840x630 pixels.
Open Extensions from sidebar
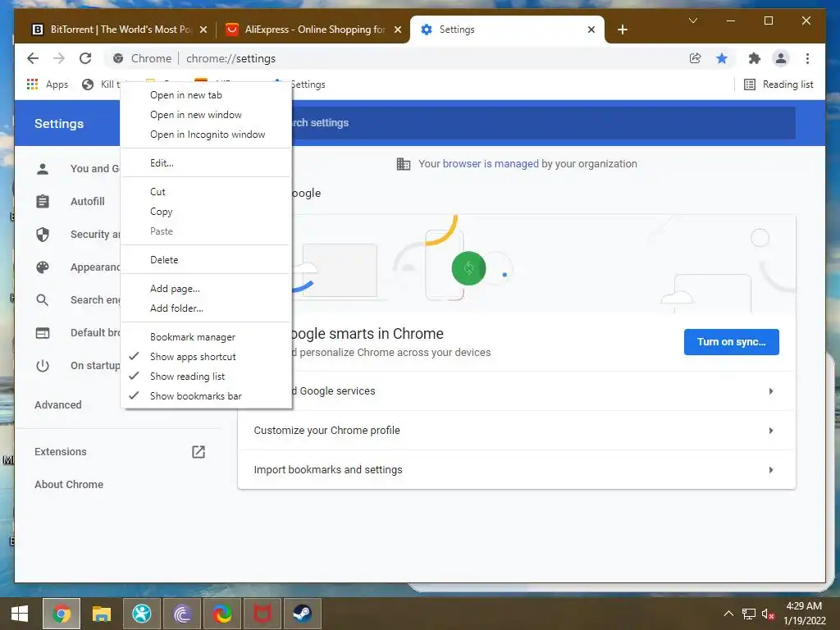tap(61, 452)
